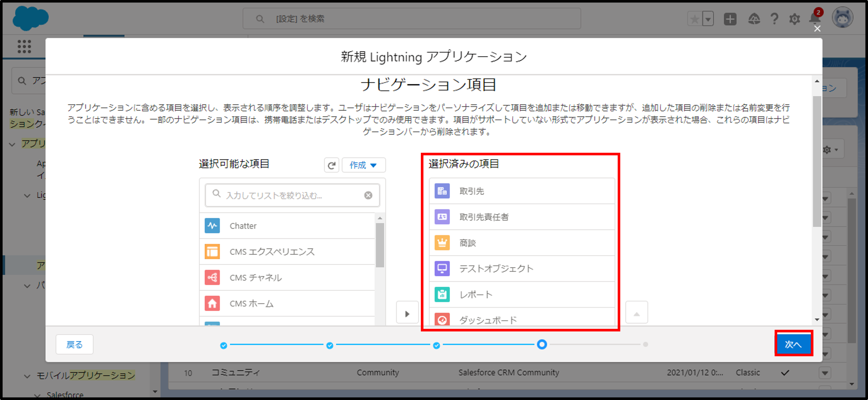
Task: Open the favorites list dropdown arrow
Action: (708, 19)
